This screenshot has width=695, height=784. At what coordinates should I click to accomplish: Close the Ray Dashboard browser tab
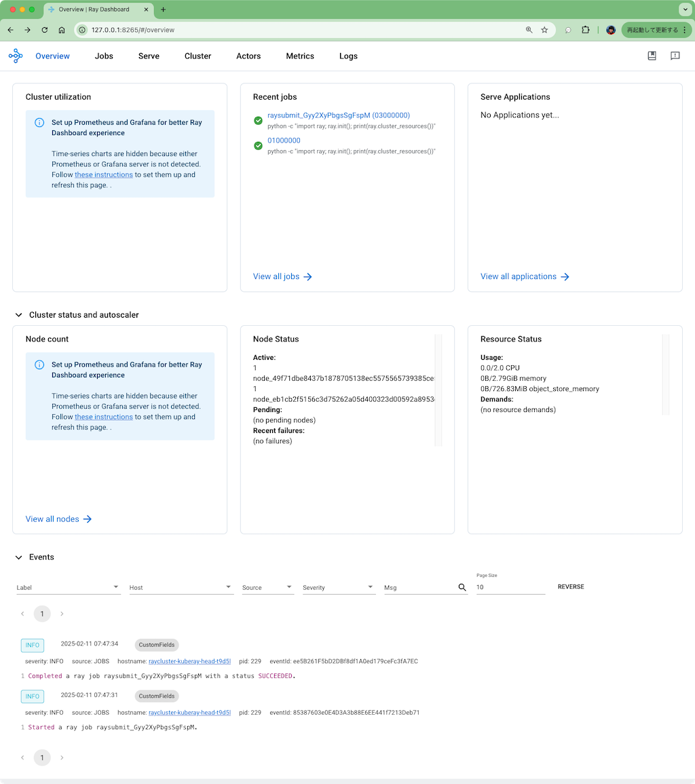(146, 10)
